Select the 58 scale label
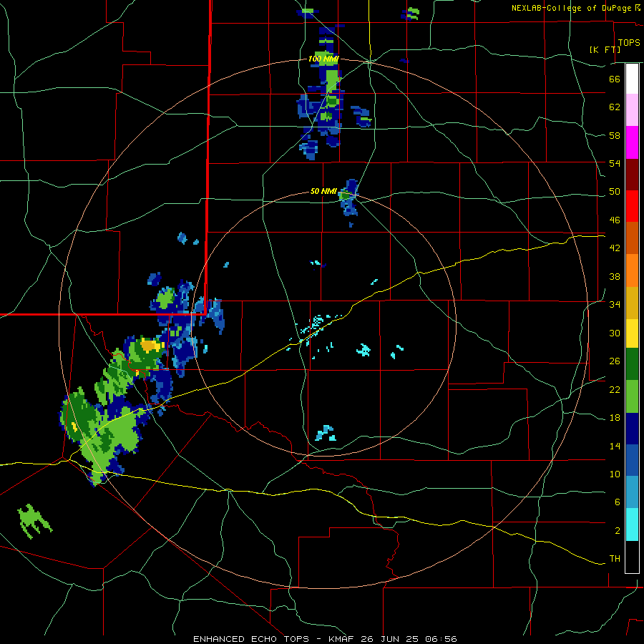Screen dimensions: 644x644 (615, 135)
